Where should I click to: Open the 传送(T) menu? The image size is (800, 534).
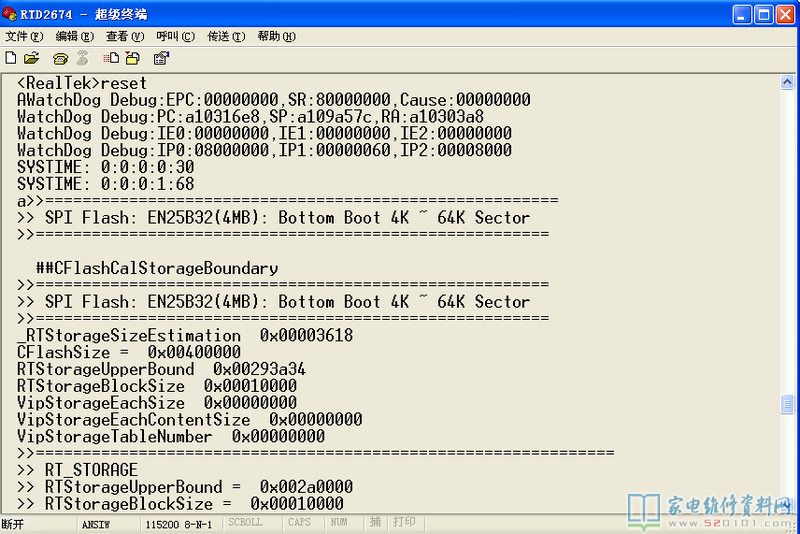[226, 36]
